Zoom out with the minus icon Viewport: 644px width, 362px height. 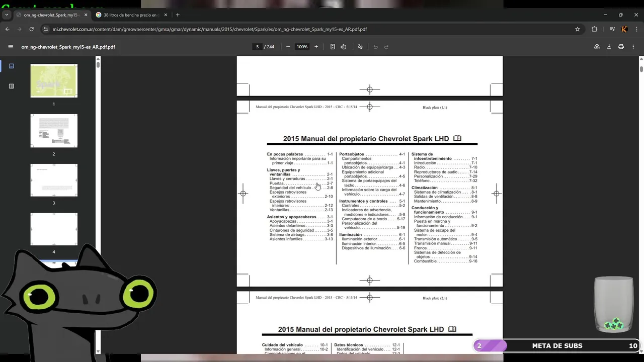pyautogui.click(x=288, y=47)
